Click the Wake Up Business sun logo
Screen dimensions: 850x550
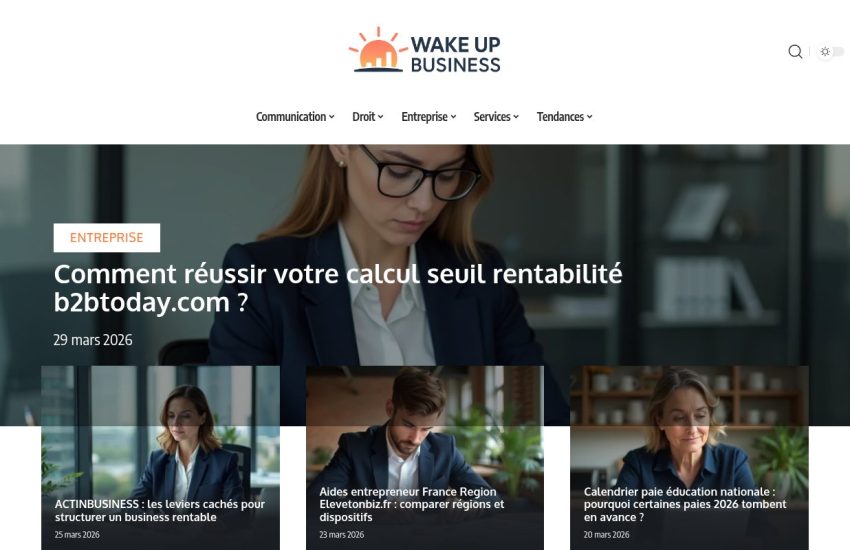coord(424,50)
